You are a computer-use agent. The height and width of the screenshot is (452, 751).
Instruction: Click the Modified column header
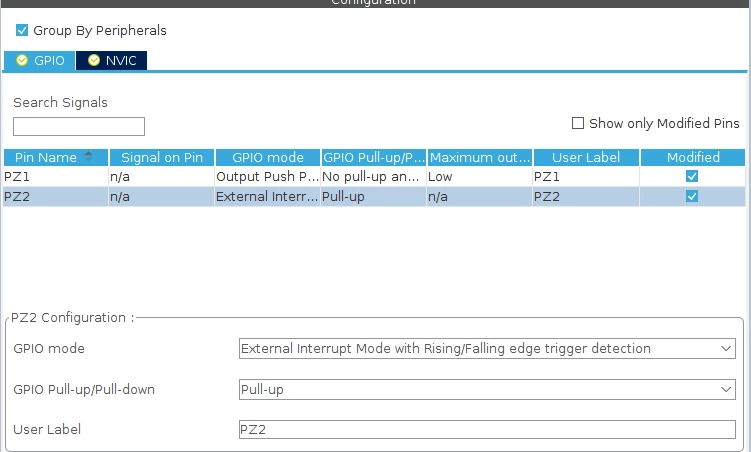693,157
